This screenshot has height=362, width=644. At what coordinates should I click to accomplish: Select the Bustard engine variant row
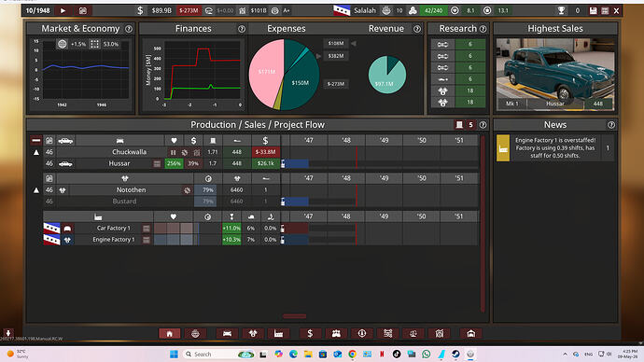tap(124, 202)
